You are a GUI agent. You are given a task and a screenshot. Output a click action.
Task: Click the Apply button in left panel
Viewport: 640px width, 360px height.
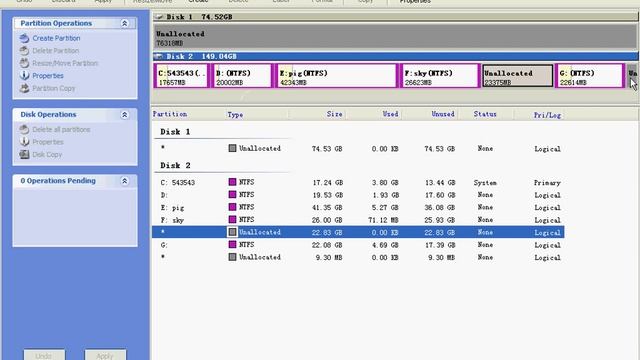(105, 355)
